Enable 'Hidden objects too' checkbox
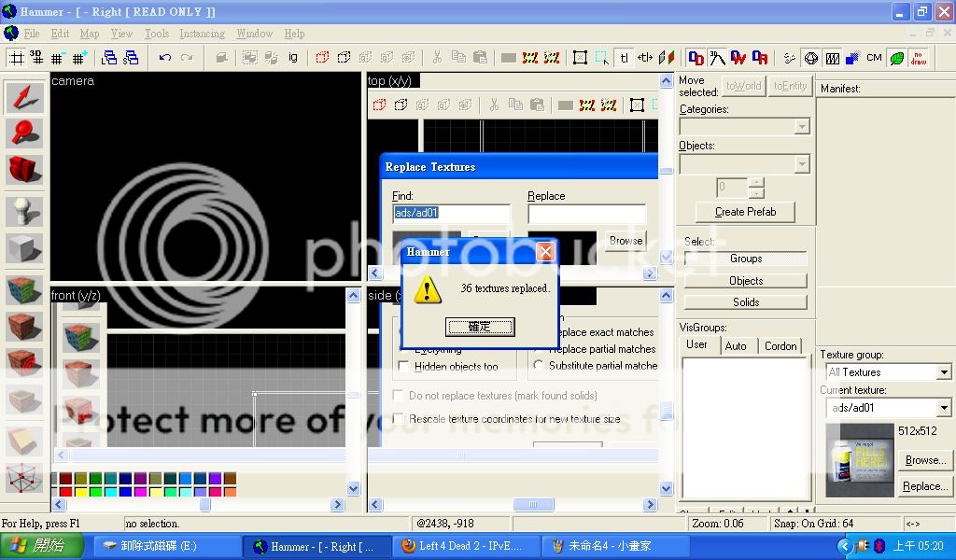The image size is (956, 560). pos(404,367)
